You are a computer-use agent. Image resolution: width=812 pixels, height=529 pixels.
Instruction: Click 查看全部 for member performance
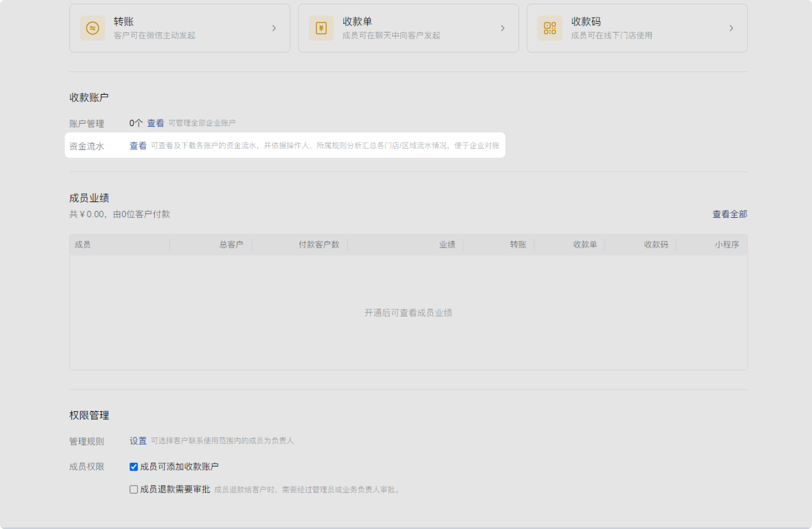(x=729, y=214)
